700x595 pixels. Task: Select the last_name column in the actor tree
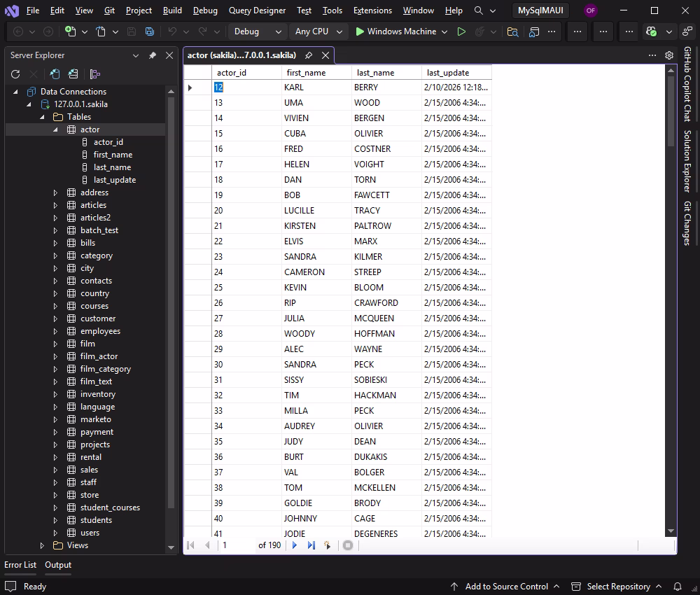112,167
